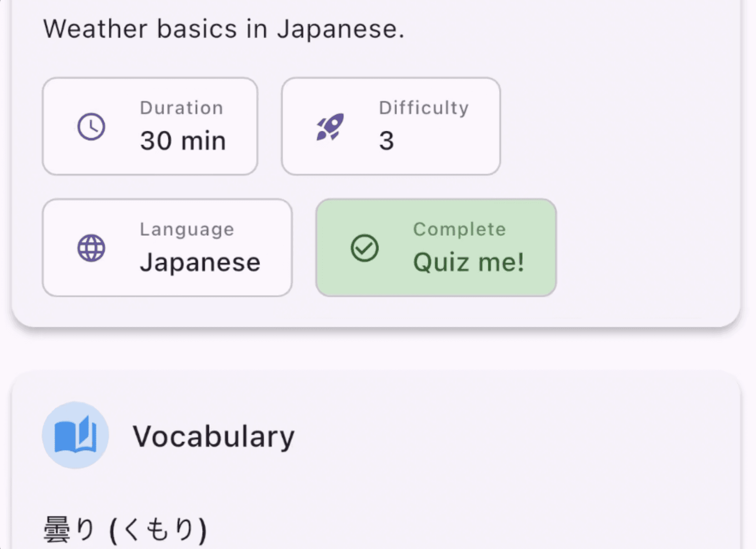Click the rocket icon beside Difficulty
Image resolution: width=756 pixels, height=549 pixels.
[330, 127]
